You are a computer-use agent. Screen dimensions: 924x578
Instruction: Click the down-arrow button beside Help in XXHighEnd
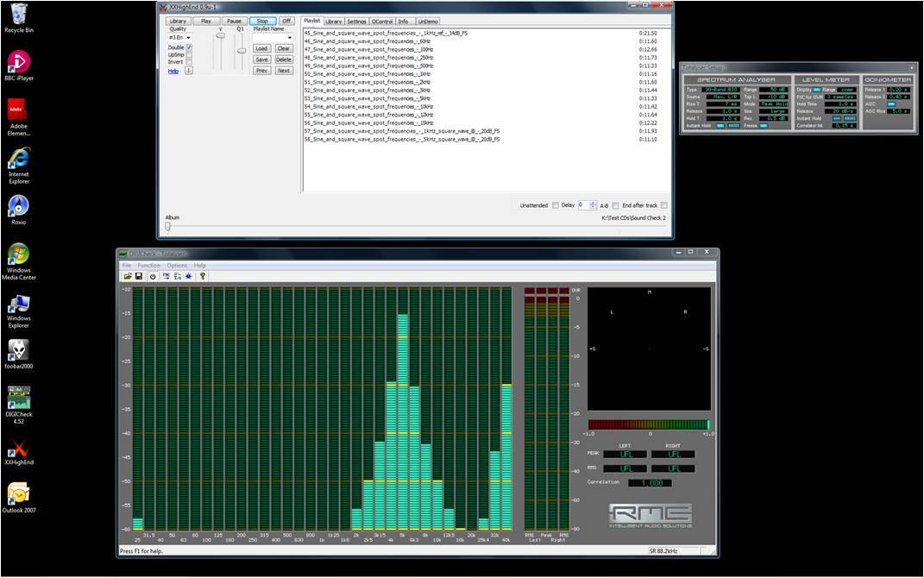point(189,70)
